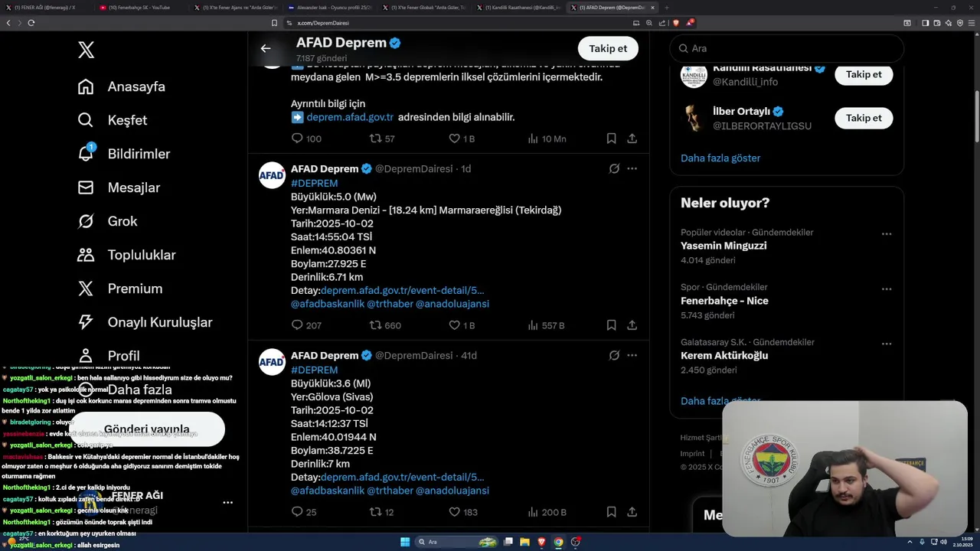View analytics of Gölova post, 200 B
Viewport: 980px width, 551px height.
click(547, 512)
